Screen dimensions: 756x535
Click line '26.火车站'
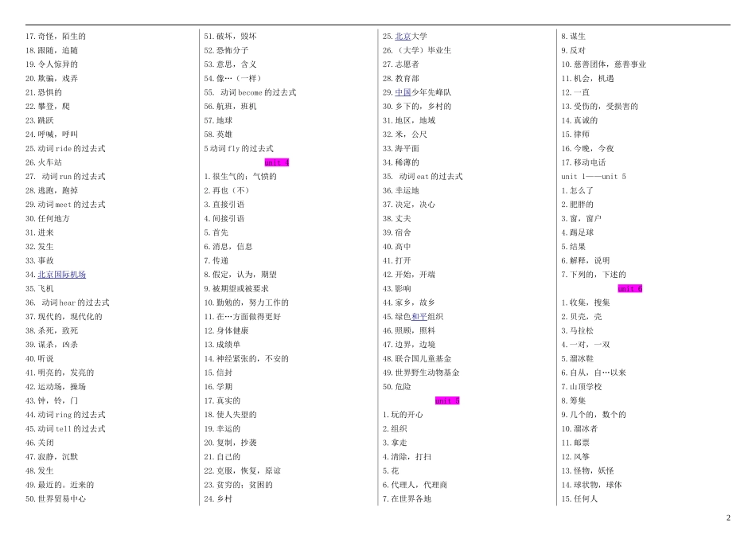pyautogui.click(x=44, y=162)
